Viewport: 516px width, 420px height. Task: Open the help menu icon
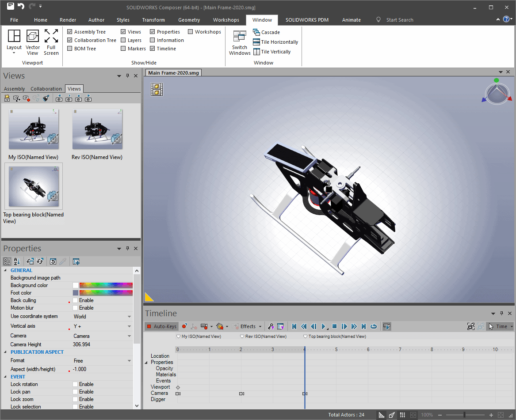tap(507, 19)
